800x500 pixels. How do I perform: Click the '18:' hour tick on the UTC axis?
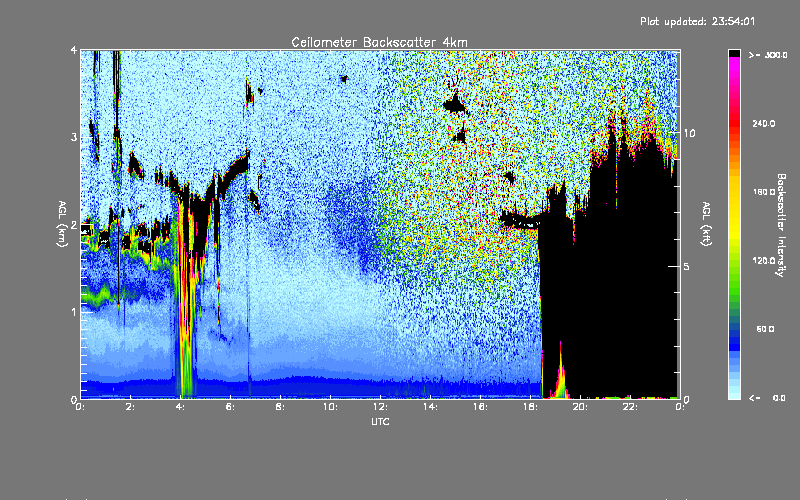click(530, 407)
